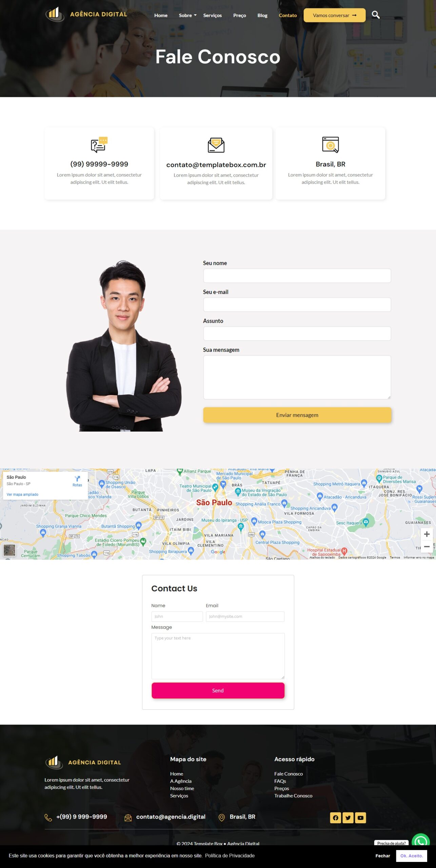Open the Preço menu item
Image resolution: width=436 pixels, height=868 pixels.
click(239, 15)
